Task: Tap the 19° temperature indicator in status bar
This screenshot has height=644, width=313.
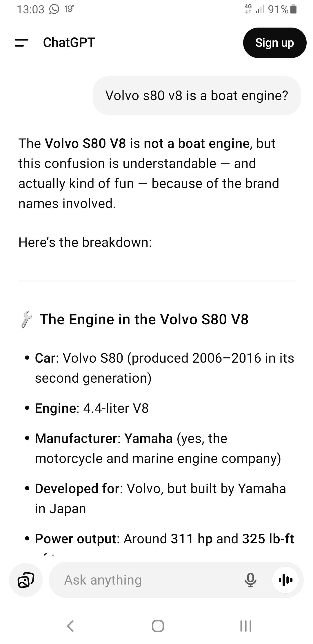Action: coord(69,9)
